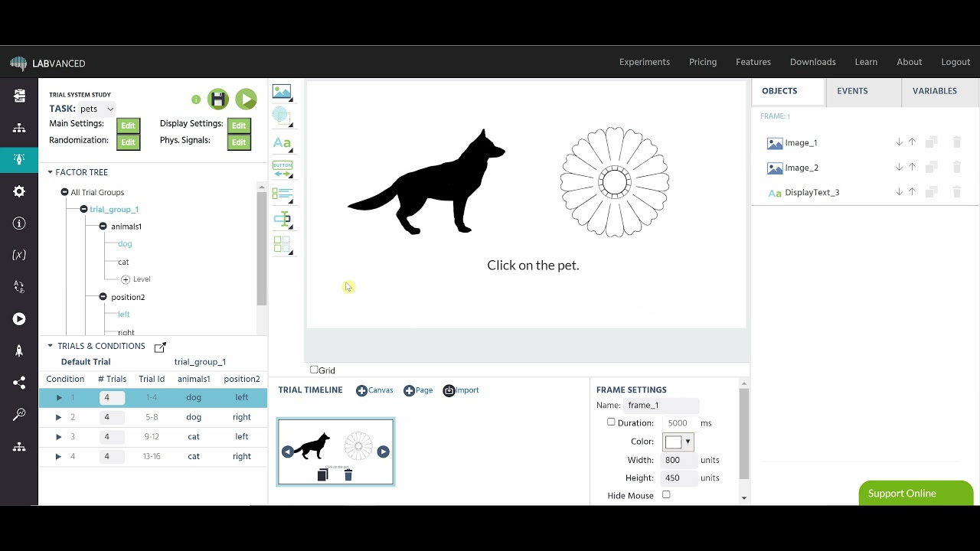The height and width of the screenshot is (551, 980).
Task: Select the text input field object tool
Action: tap(282, 220)
